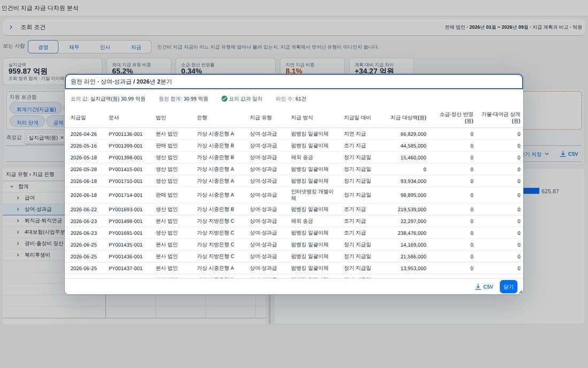Click the 66,829,000 amount cell

(x=413, y=134)
